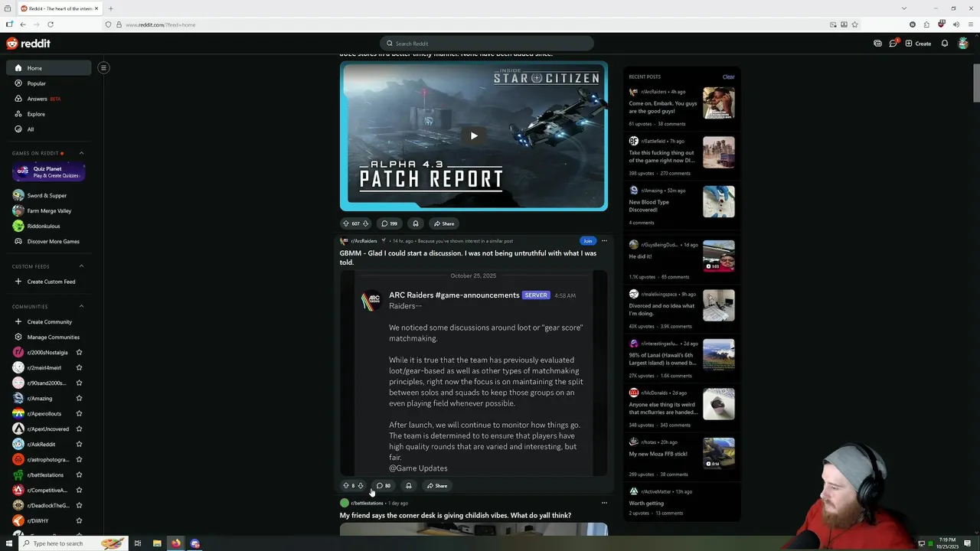Open thumbnail of 'My new Moza FFB stick!'
980x551 pixels.
point(719,453)
